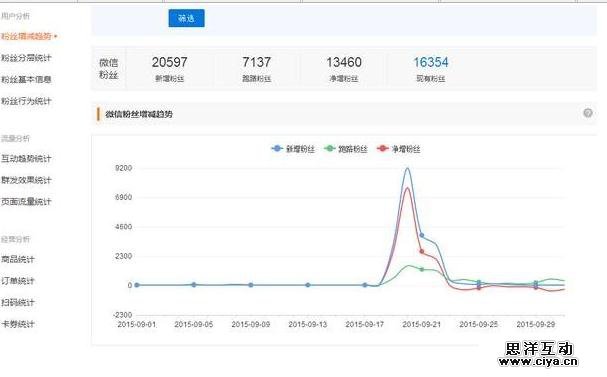Click the 微信粉丝增减趋势 section title
Viewport: 607px width, 377px height.
(x=139, y=114)
